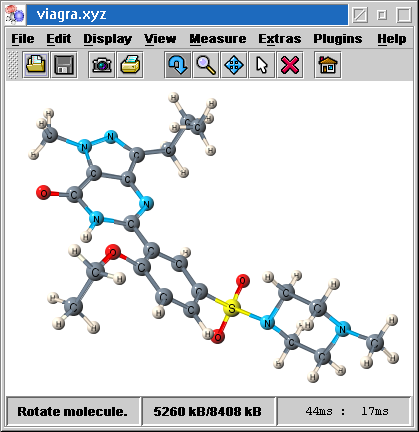Open the Plugins menu
Image resolution: width=419 pixels, height=432 pixels.
[x=338, y=39]
